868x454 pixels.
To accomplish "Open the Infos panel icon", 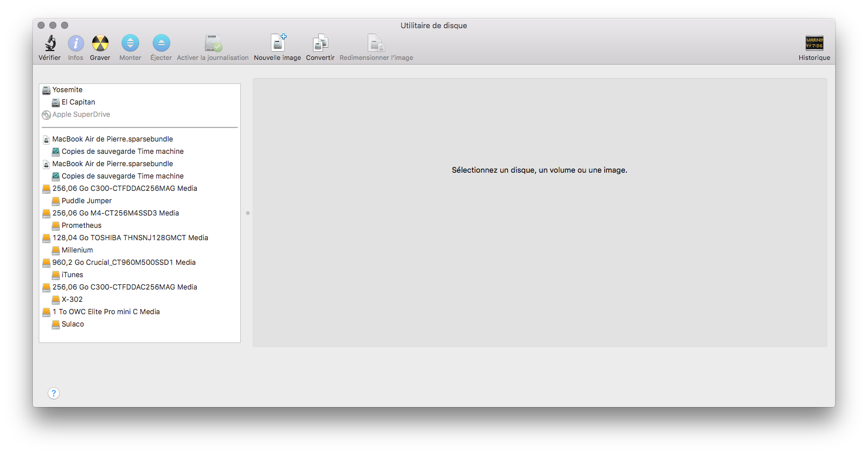I will point(76,43).
